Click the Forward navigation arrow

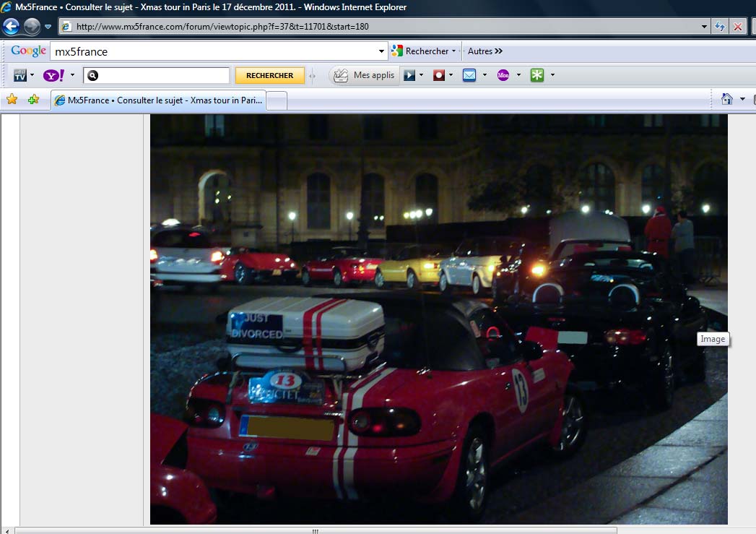(32, 26)
